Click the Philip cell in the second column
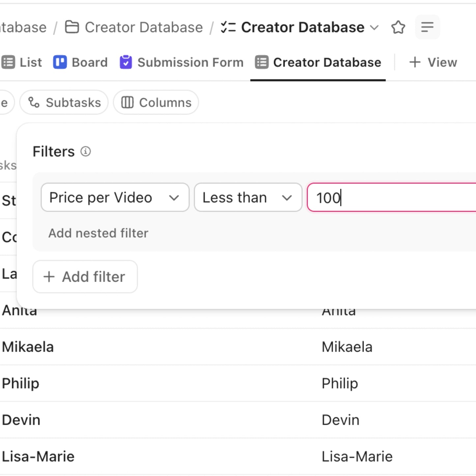The height and width of the screenshot is (476, 476). coord(340,383)
